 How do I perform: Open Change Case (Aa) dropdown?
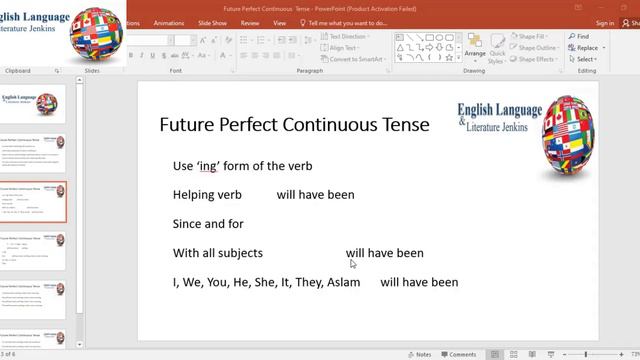(x=203, y=56)
